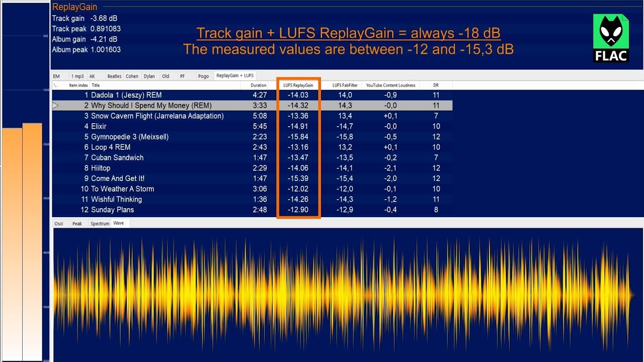Switch to the Cohen playlist tab
644x362 pixels.
132,76
